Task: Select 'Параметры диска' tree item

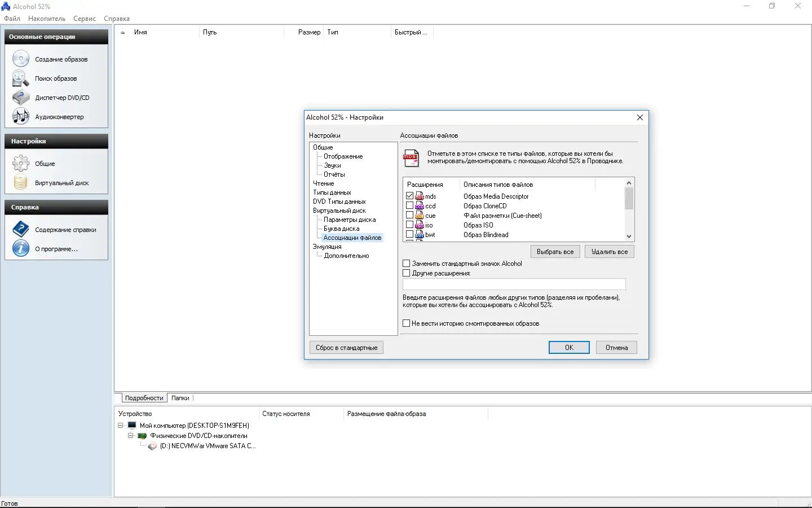Action: point(350,220)
